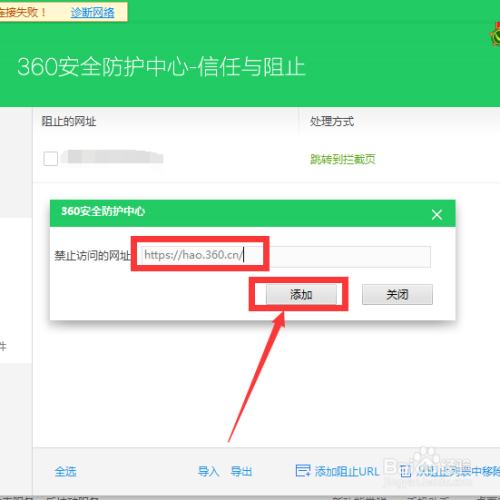Click the 阻止的网址 column header
500x500 pixels.
click(x=69, y=121)
